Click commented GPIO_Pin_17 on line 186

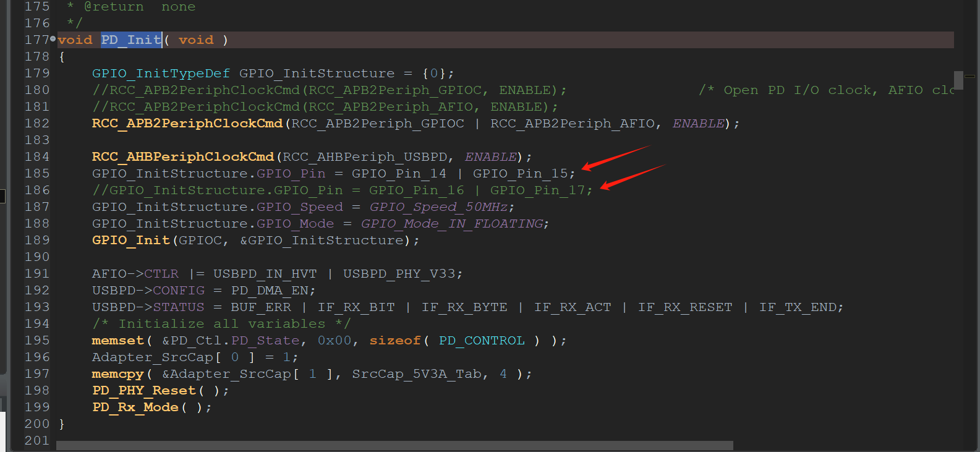click(537, 190)
